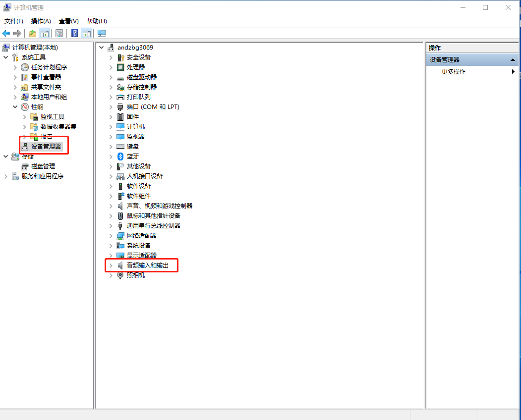Click the scan for hardware changes icon
This screenshot has height=420, width=521.
coord(102,33)
